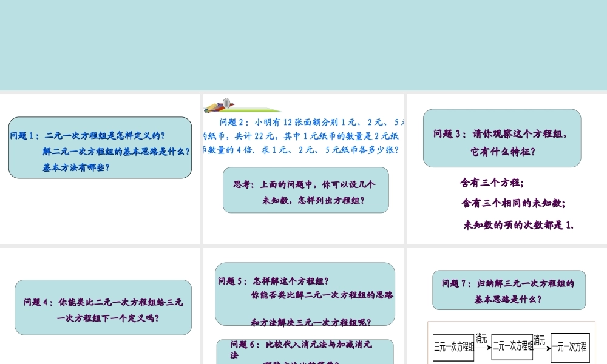Click the line 一次方程组下一个定义吗?
The image size is (607, 364).
click(x=107, y=318)
